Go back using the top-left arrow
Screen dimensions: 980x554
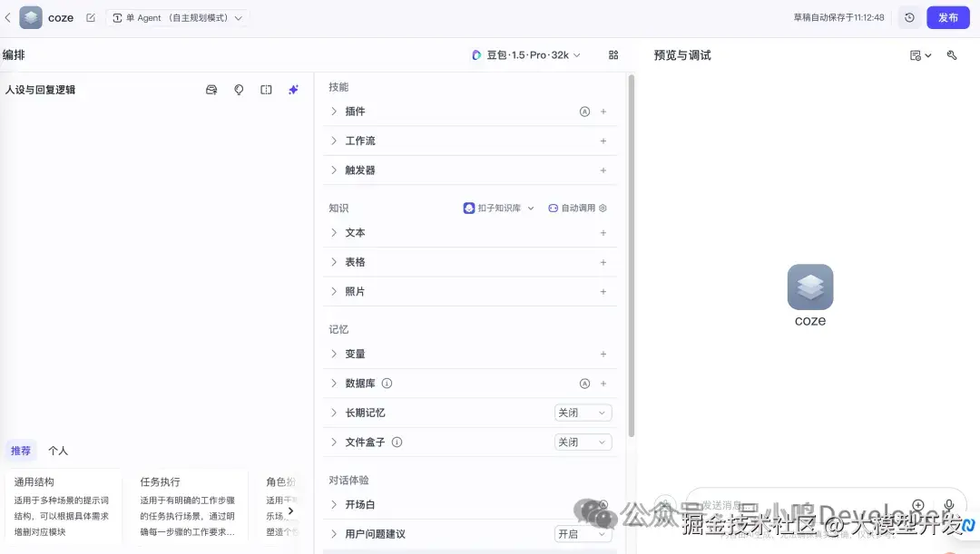[8, 18]
